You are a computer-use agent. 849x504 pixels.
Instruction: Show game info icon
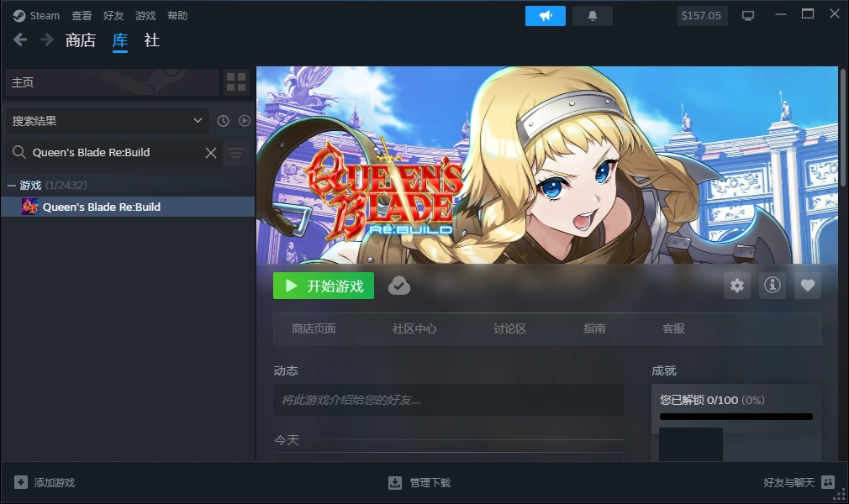click(773, 286)
